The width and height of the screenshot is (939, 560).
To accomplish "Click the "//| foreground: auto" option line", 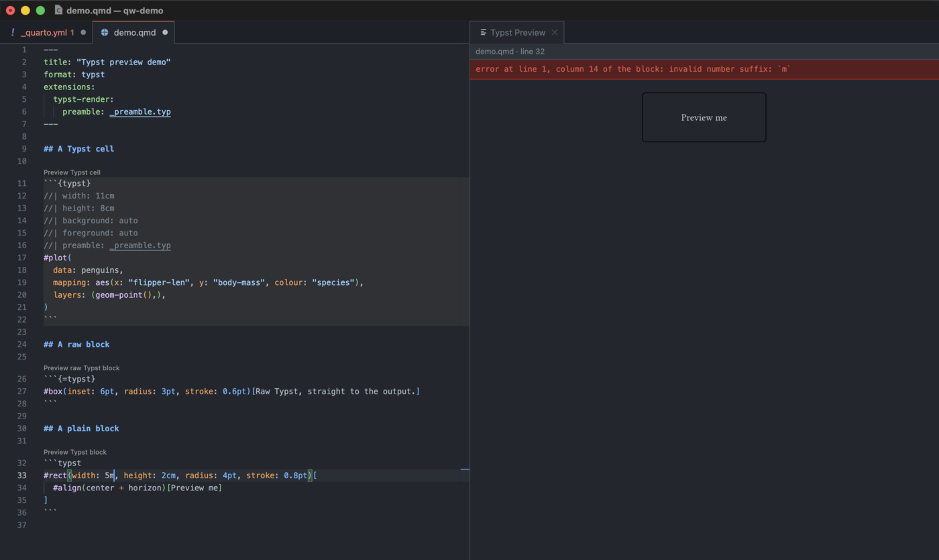I will (91, 233).
